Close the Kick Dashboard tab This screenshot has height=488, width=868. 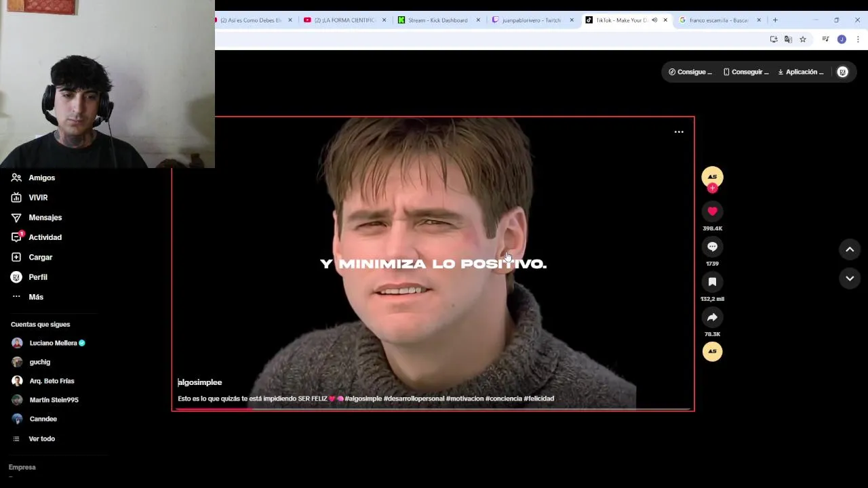[x=478, y=20]
